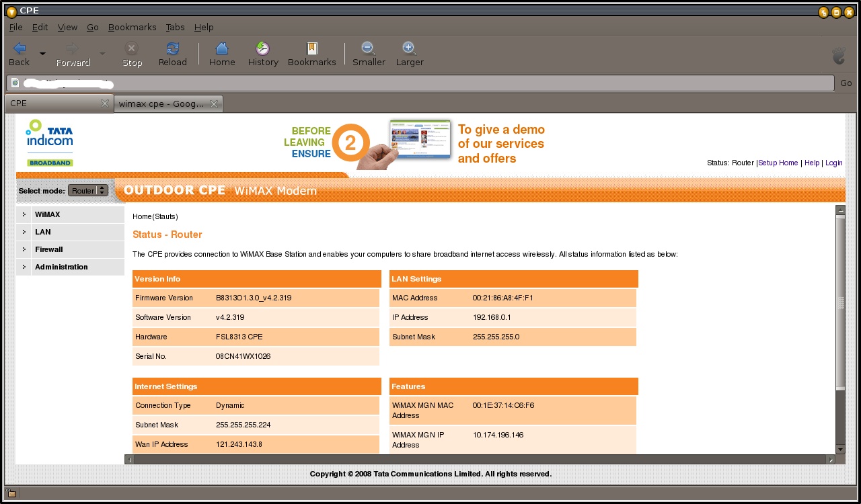Go to the Home page icon

point(222,48)
